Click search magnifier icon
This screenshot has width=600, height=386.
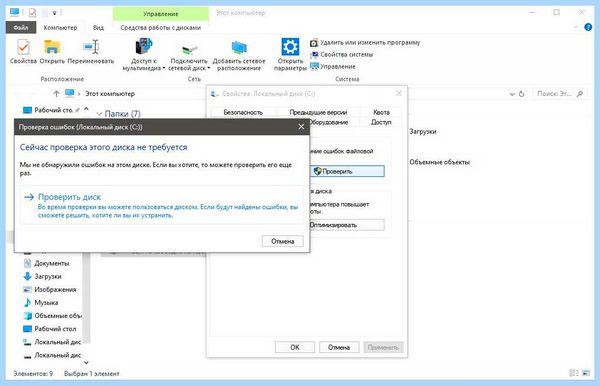click(x=580, y=94)
